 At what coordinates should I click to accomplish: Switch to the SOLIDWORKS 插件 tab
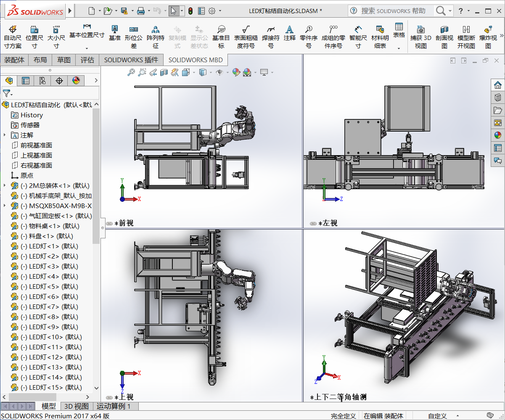click(131, 60)
